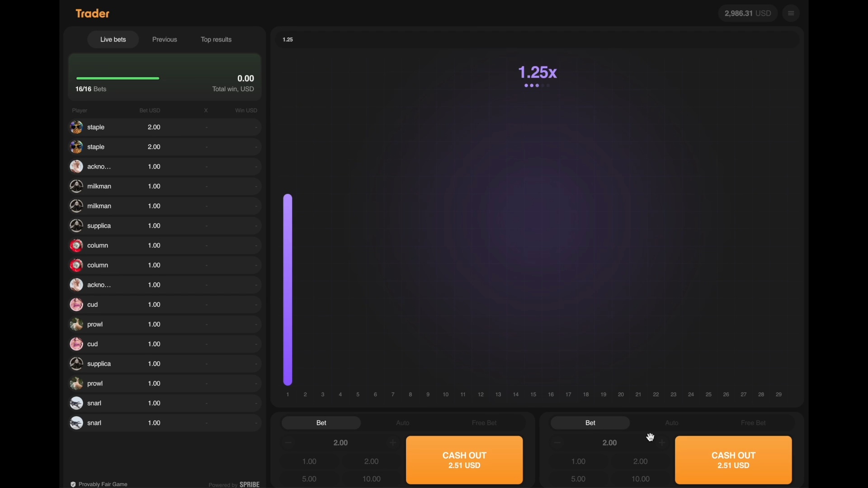Viewport: 868px width, 488px height.
Task: Open the Top results tab
Action: point(216,39)
